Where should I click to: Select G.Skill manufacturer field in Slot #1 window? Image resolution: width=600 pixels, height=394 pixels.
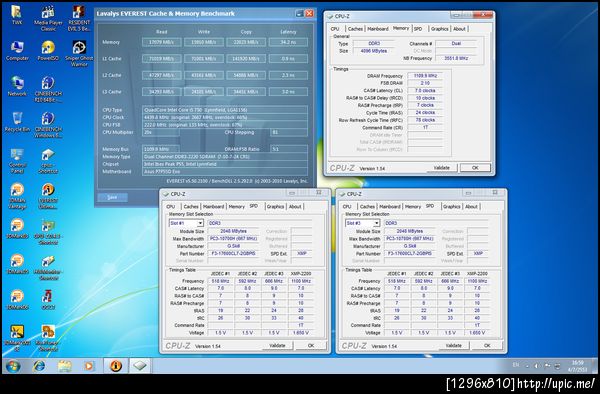click(233, 246)
